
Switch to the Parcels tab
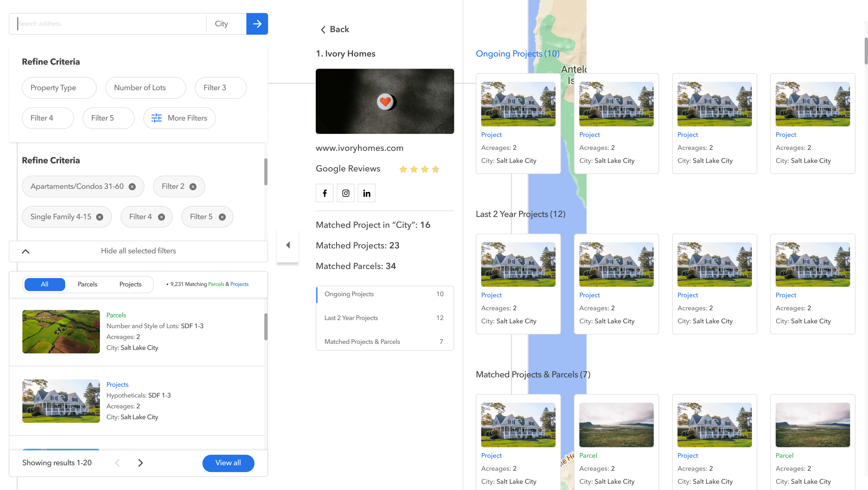point(87,284)
